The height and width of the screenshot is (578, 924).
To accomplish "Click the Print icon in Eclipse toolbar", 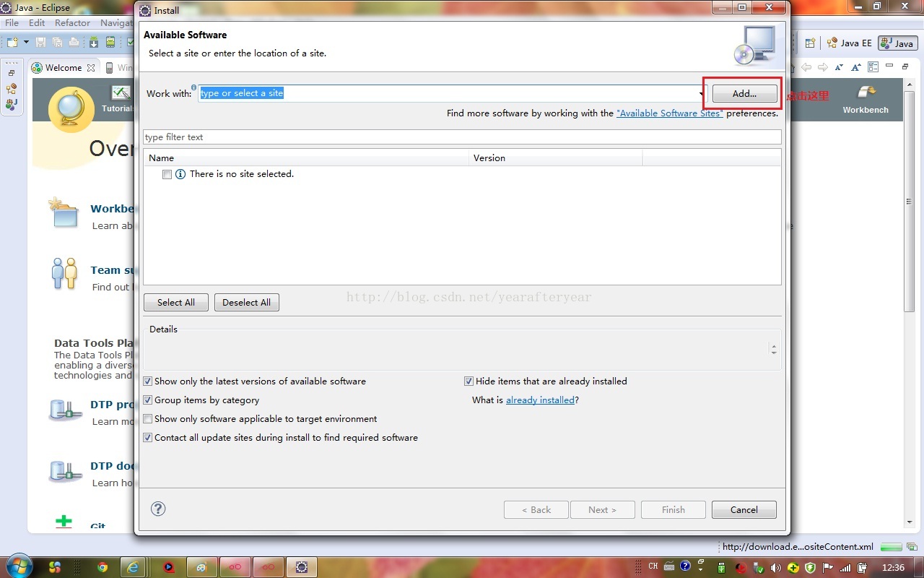I will [74, 43].
